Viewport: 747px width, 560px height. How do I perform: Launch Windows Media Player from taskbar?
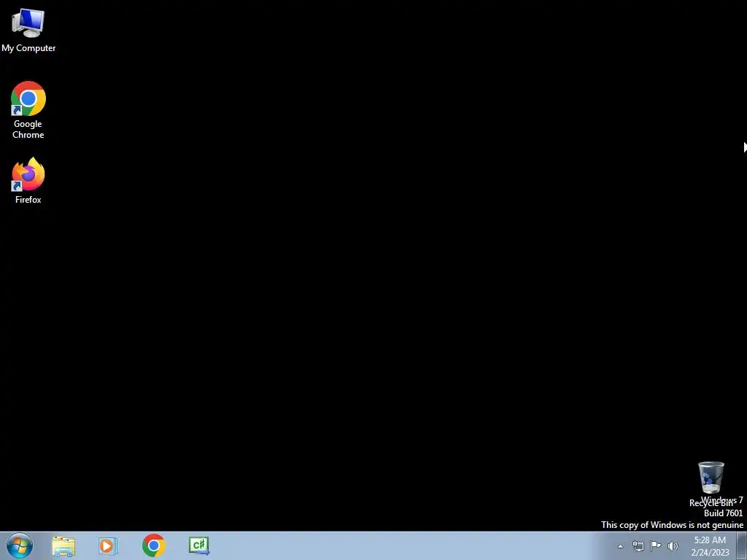pos(108,545)
